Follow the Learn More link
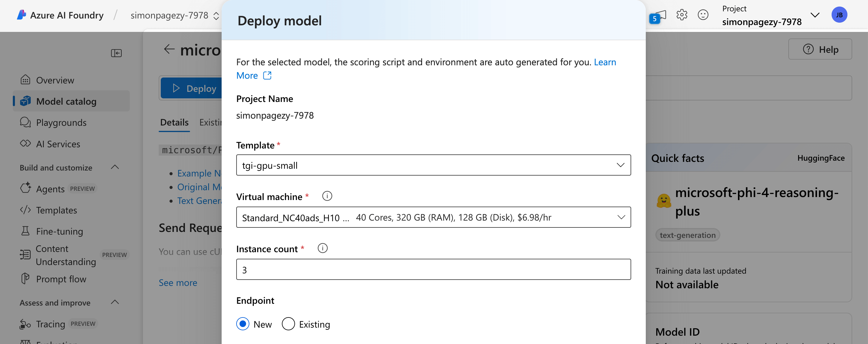 coord(605,62)
